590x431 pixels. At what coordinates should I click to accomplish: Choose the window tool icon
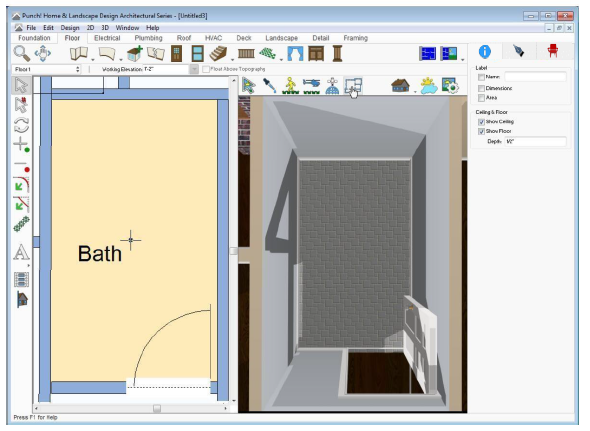point(197,53)
